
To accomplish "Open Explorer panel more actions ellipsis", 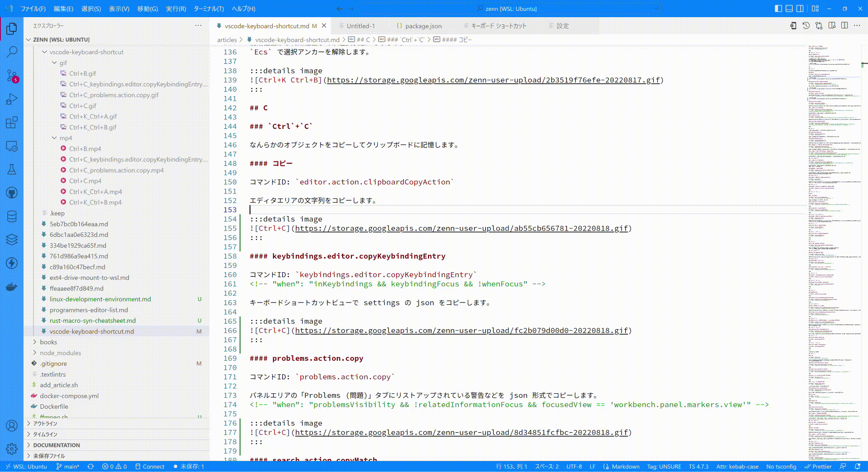I will (x=198, y=26).
